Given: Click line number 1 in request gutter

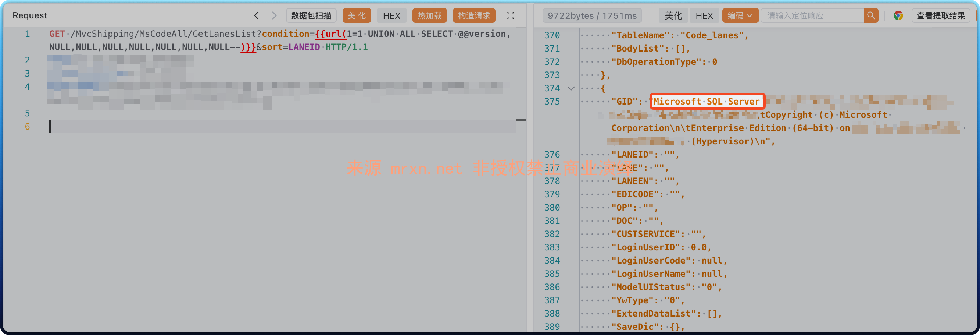Looking at the screenshot, I should click(28, 34).
